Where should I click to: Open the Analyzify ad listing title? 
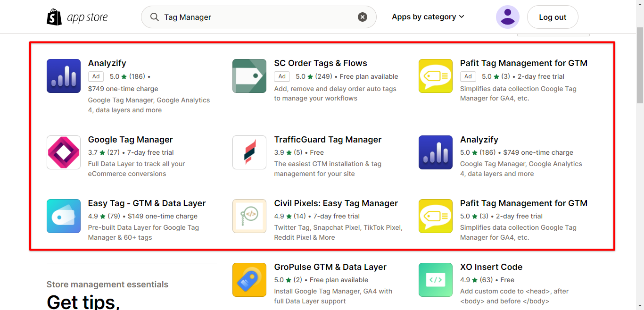click(107, 63)
